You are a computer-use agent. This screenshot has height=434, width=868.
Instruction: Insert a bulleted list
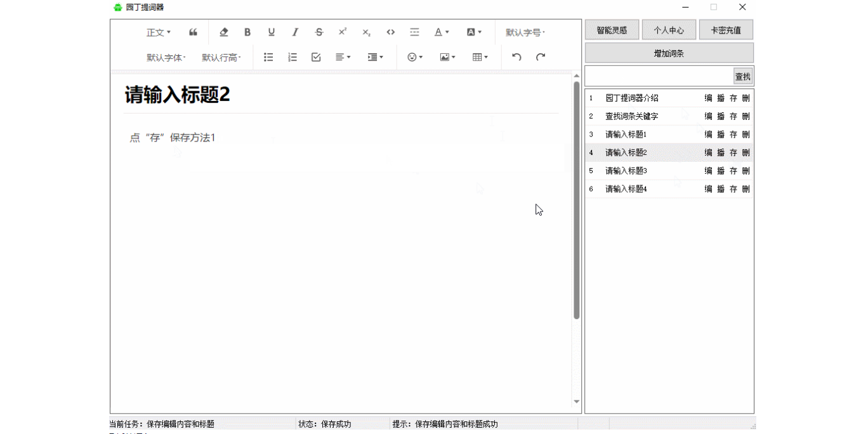[268, 57]
